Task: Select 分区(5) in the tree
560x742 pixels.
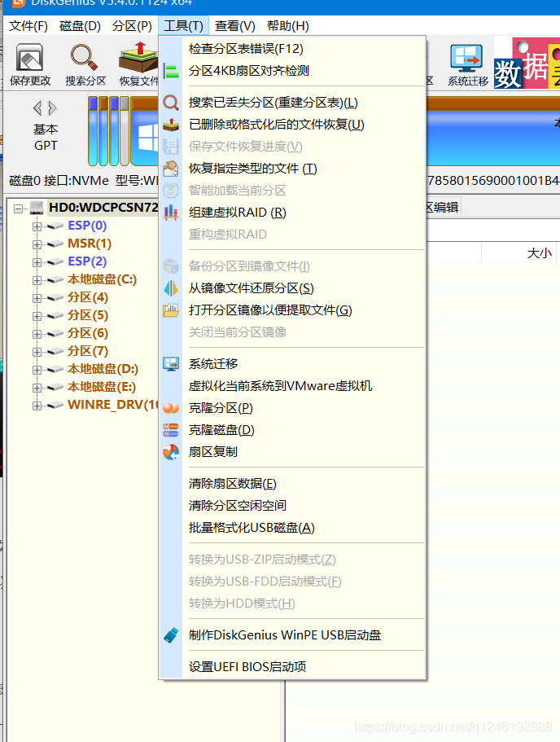Action: (88, 315)
